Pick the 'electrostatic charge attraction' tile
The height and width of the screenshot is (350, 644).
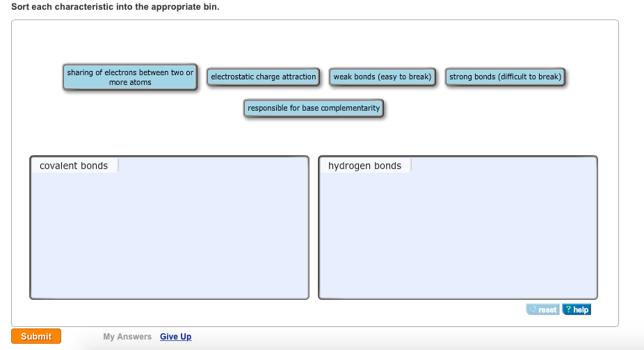(x=263, y=77)
